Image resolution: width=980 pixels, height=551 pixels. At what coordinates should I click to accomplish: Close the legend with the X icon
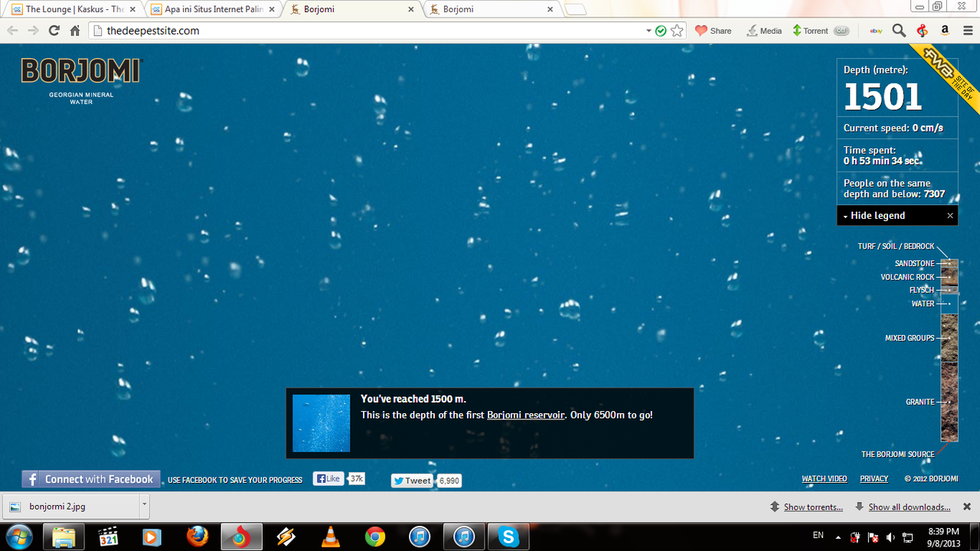[950, 216]
